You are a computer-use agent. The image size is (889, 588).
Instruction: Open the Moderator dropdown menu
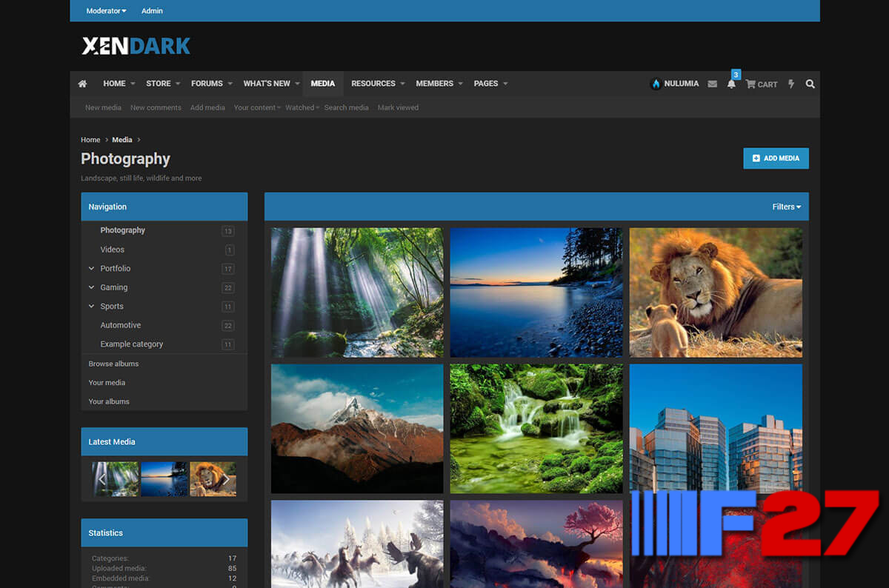(x=106, y=11)
